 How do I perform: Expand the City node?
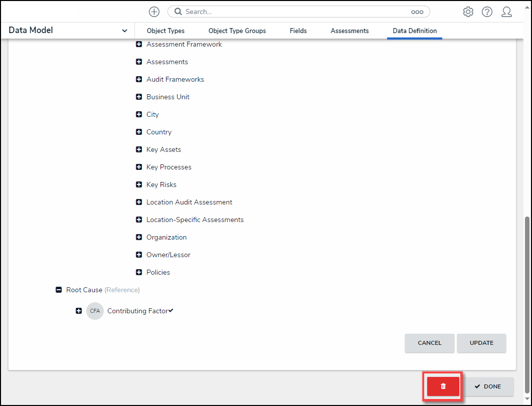(x=139, y=114)
